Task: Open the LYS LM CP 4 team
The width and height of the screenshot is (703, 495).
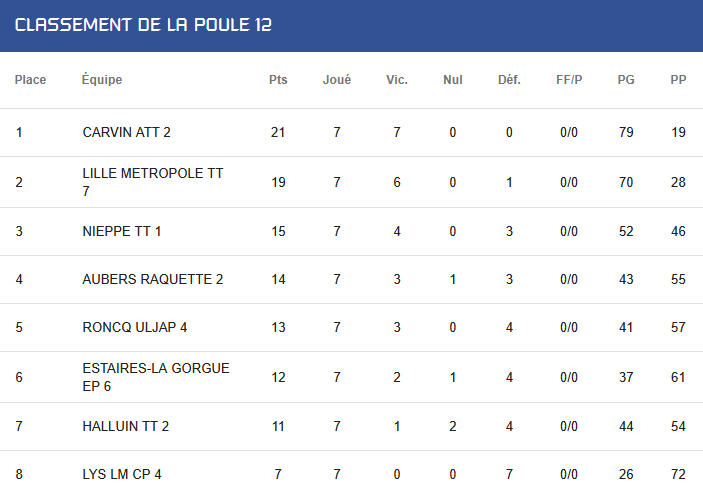Action: [x=122, y=474]
